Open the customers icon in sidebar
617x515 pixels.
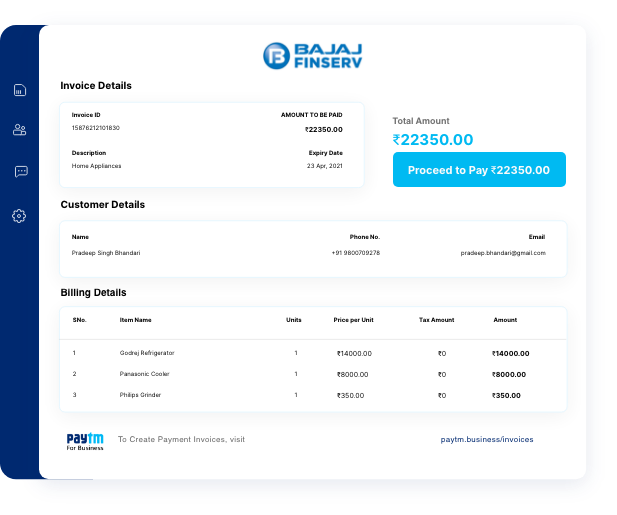click(19, 130)
